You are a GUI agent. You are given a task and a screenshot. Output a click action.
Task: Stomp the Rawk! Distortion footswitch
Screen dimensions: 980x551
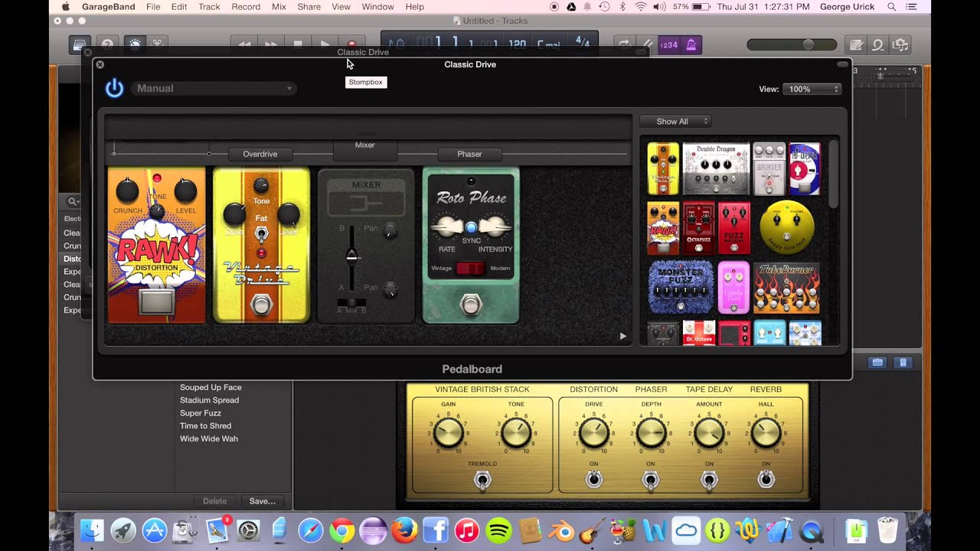155,302
